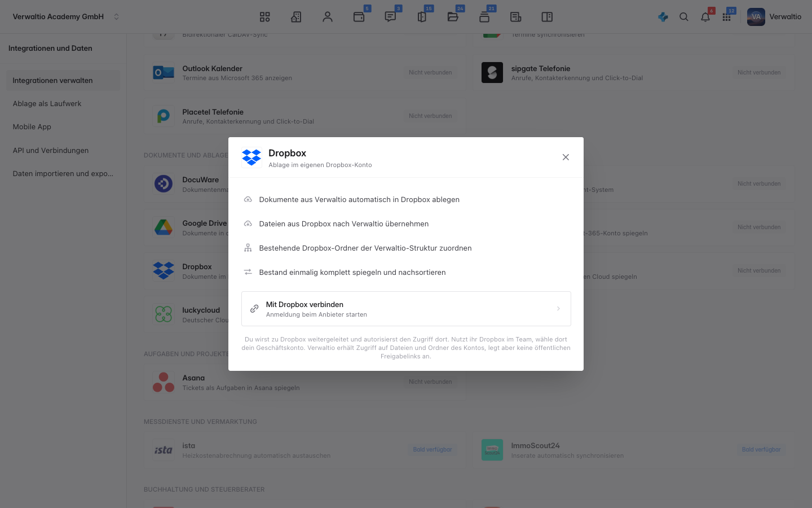Viewport: 812px width, 508px height.
Task: Close the Dropbox dialog
Action: click(566, 157)
